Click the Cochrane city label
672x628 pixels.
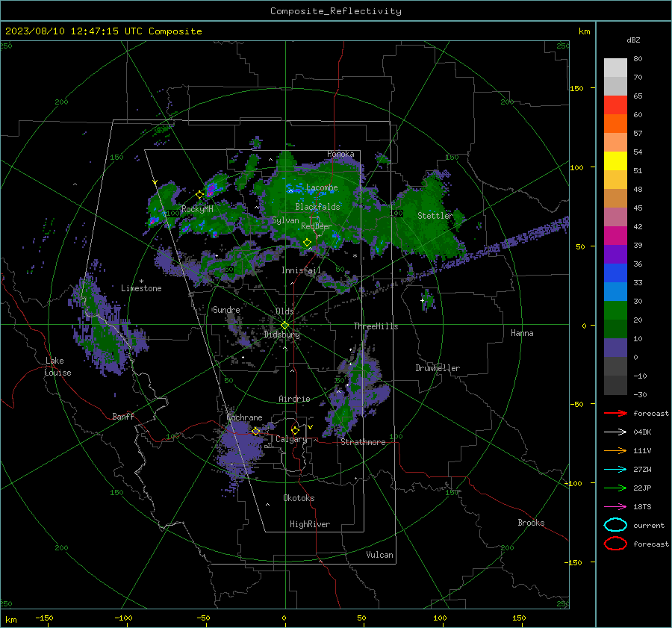[244, 417]
